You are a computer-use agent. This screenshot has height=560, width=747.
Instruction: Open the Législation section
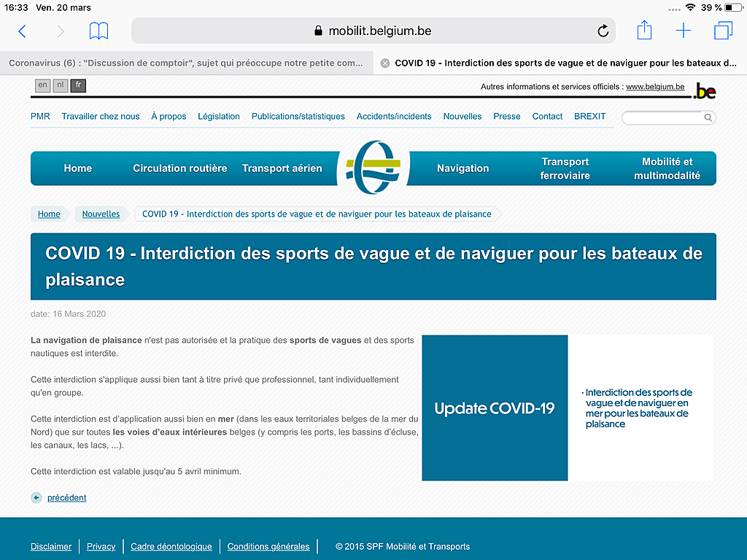click(219, 116)
